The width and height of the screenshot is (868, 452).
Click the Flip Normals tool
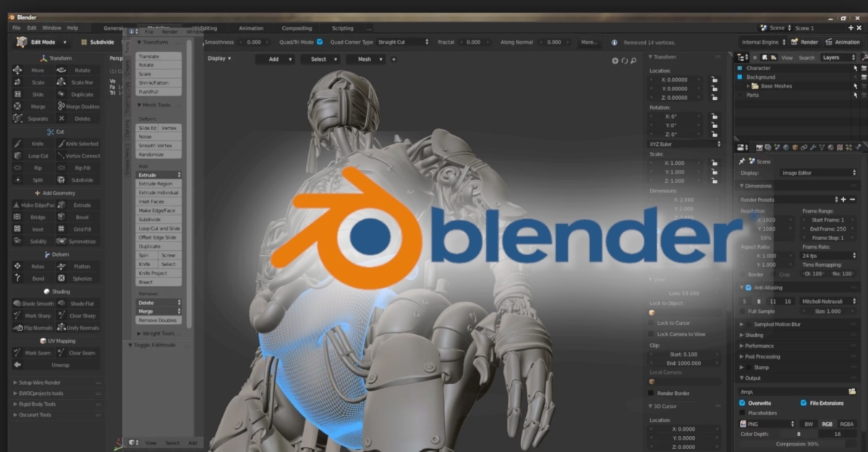tap(34, 328)
